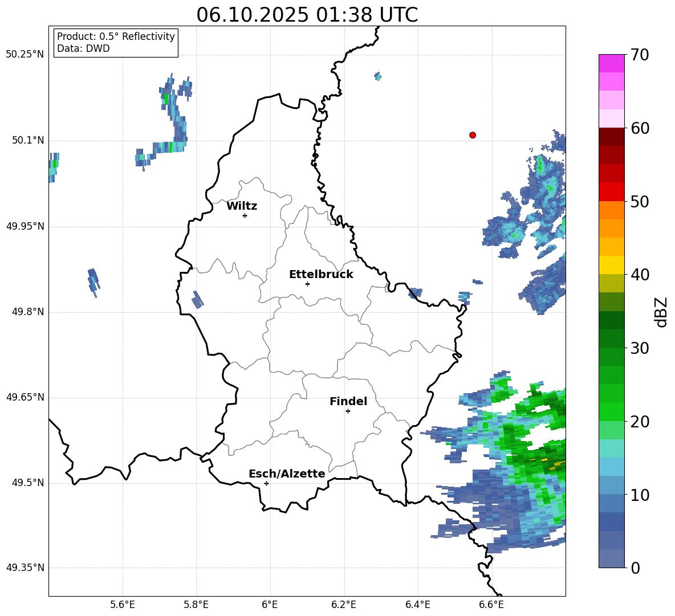Click the 40 label on the colorbar
Image resolution: width=675 pixels, height=616 pixels.
click(640, 275)
